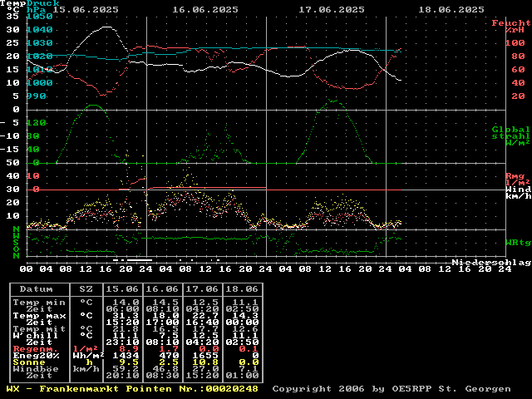
Task: Click the cyan 990 pressure axis value
Action: pyautogui.click(x=37, y=96)
